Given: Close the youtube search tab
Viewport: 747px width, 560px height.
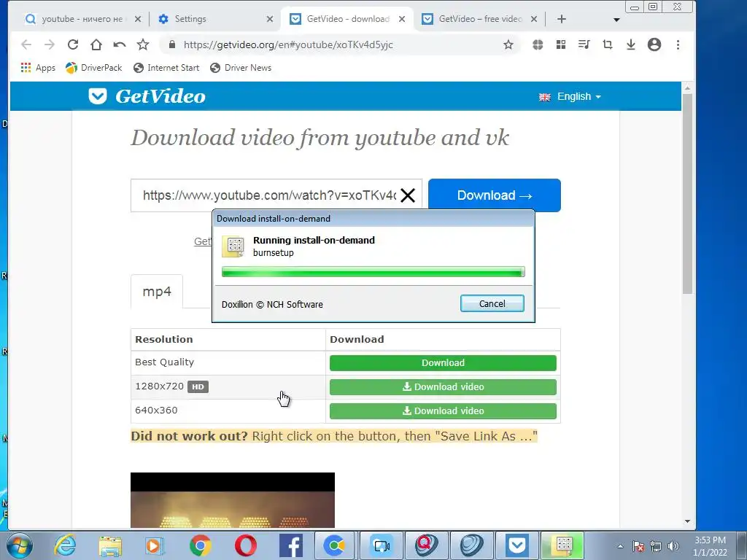Looking at the screenshot, I should point(138,19).
